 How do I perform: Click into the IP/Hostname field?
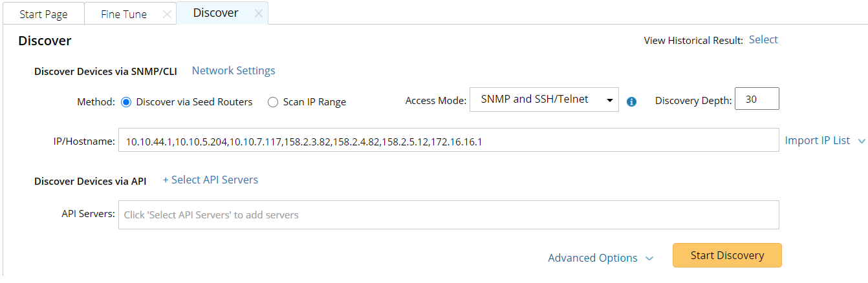tap(448, 140)
